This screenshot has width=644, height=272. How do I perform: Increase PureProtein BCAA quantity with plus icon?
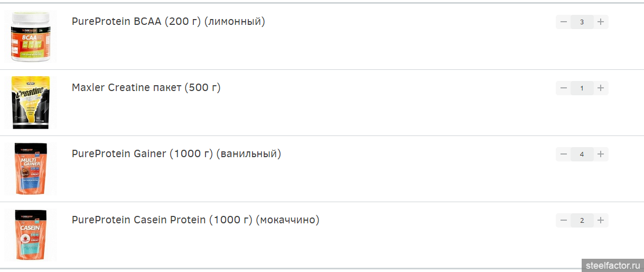pos(601,22)
